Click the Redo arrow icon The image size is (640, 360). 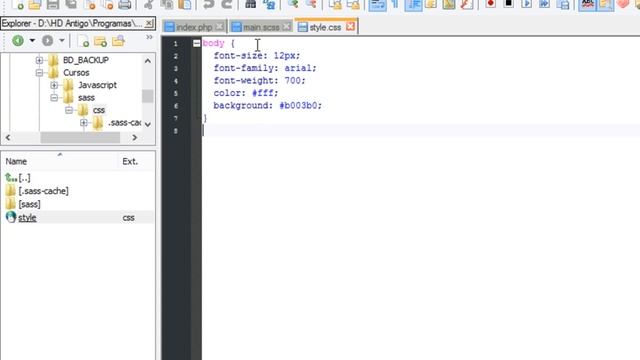point(227,4)
